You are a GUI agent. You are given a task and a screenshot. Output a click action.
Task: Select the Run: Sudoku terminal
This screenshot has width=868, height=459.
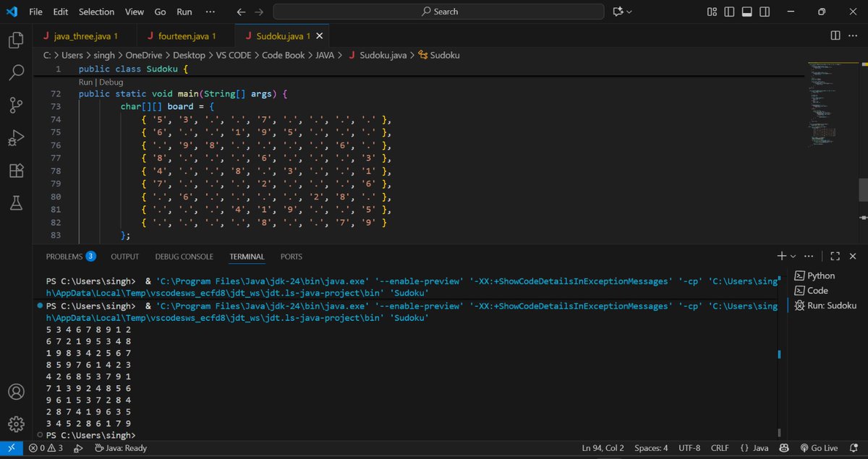click(x=825, y=306)
